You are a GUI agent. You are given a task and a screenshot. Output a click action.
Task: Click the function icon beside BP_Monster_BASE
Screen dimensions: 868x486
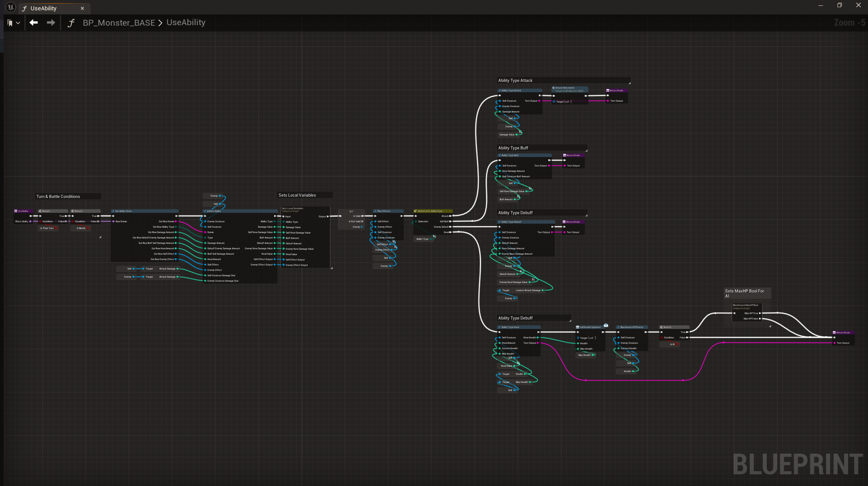71,23
